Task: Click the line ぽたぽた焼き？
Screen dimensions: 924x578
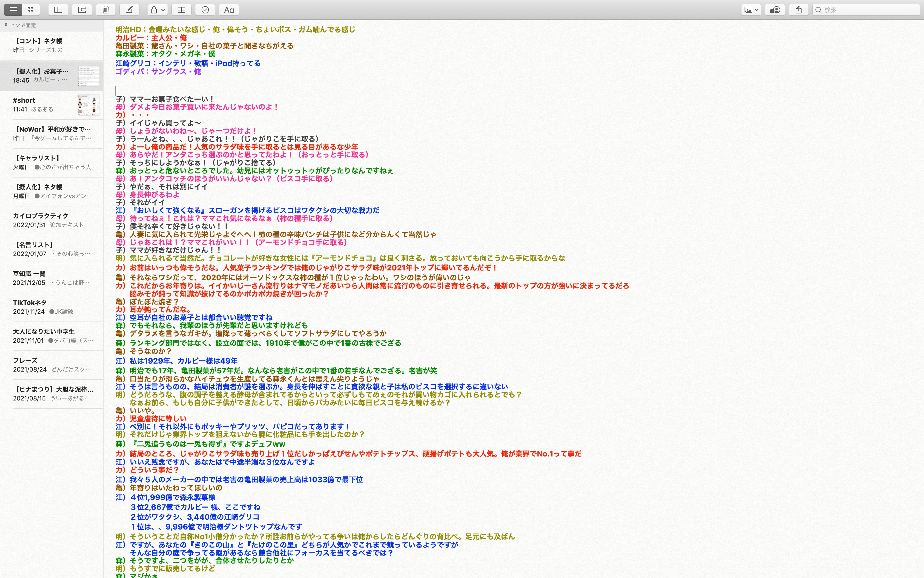Action: [x=147, y=302]
